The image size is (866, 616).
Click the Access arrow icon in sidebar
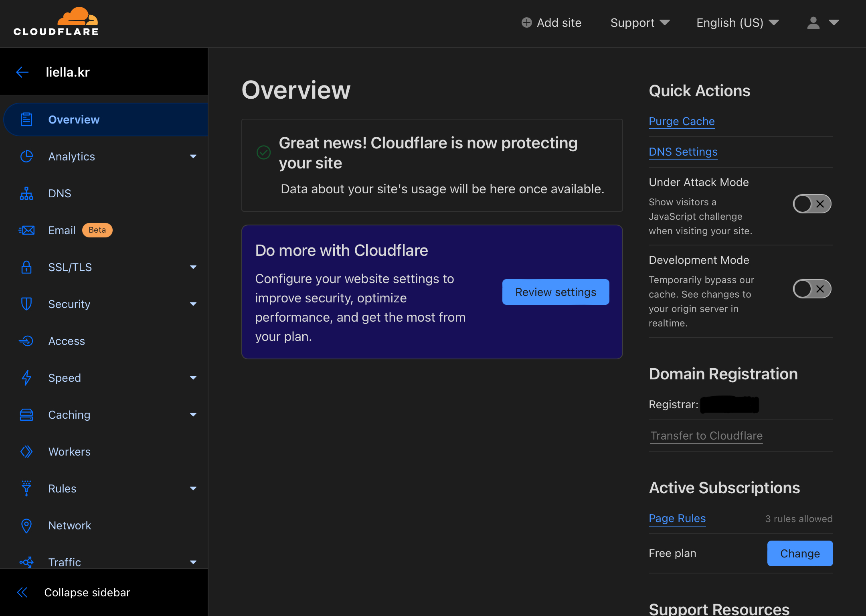coord(26,341)
